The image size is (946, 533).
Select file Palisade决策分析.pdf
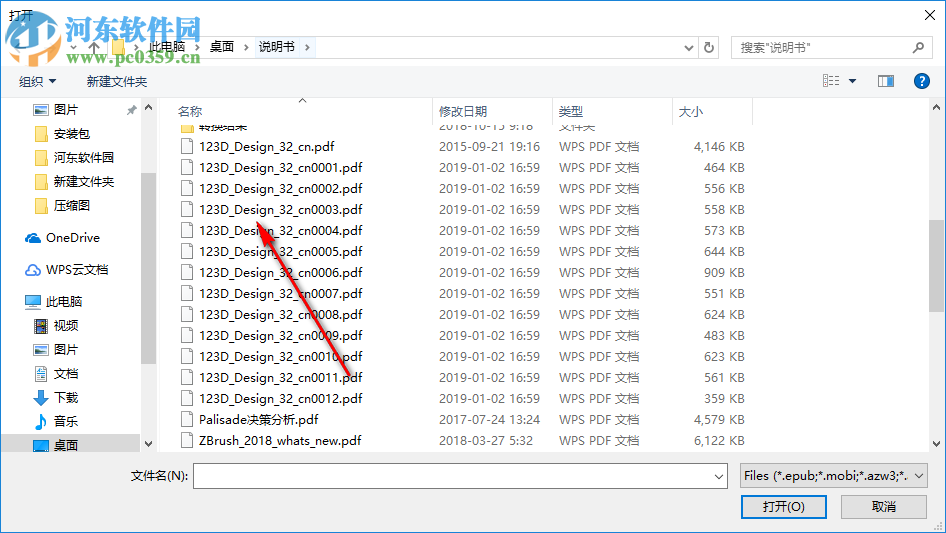point(259,420)
